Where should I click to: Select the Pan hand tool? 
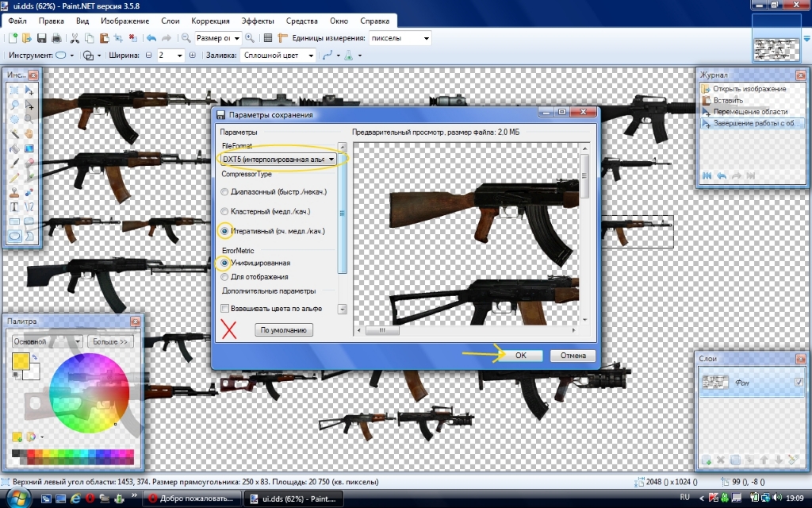pyautogui.click(x=29, y=133)
